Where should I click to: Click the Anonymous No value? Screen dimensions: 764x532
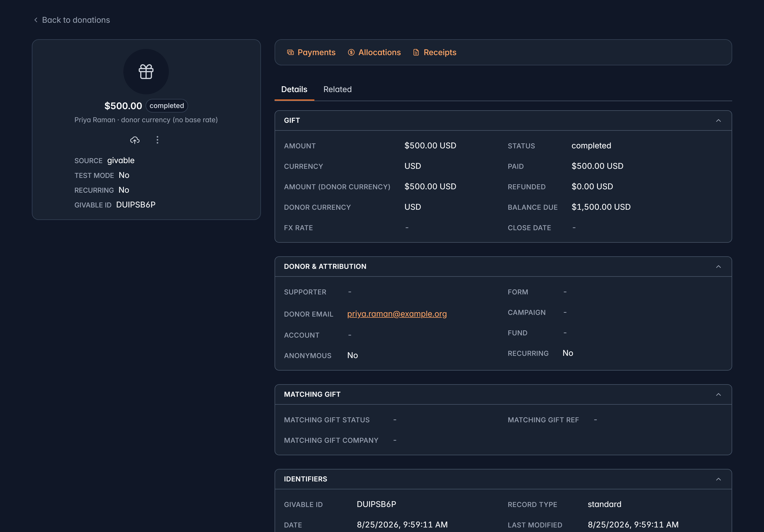353,356
